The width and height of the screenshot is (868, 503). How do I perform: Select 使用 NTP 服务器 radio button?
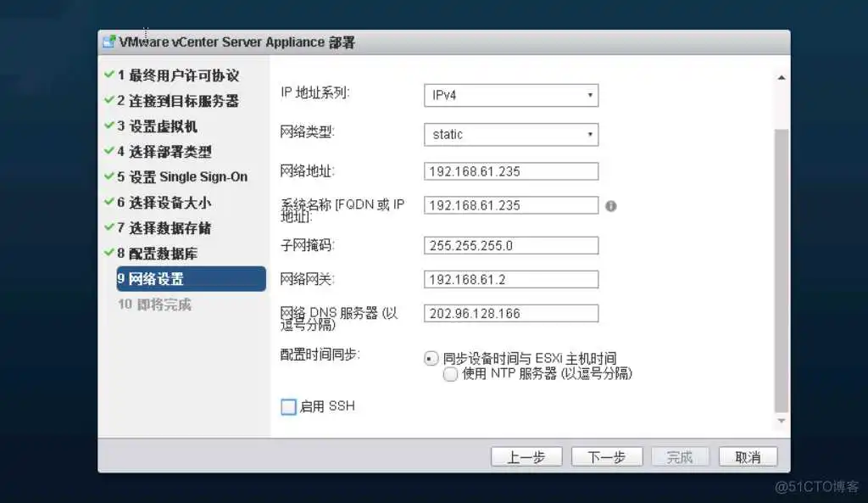tap(450, 374)
